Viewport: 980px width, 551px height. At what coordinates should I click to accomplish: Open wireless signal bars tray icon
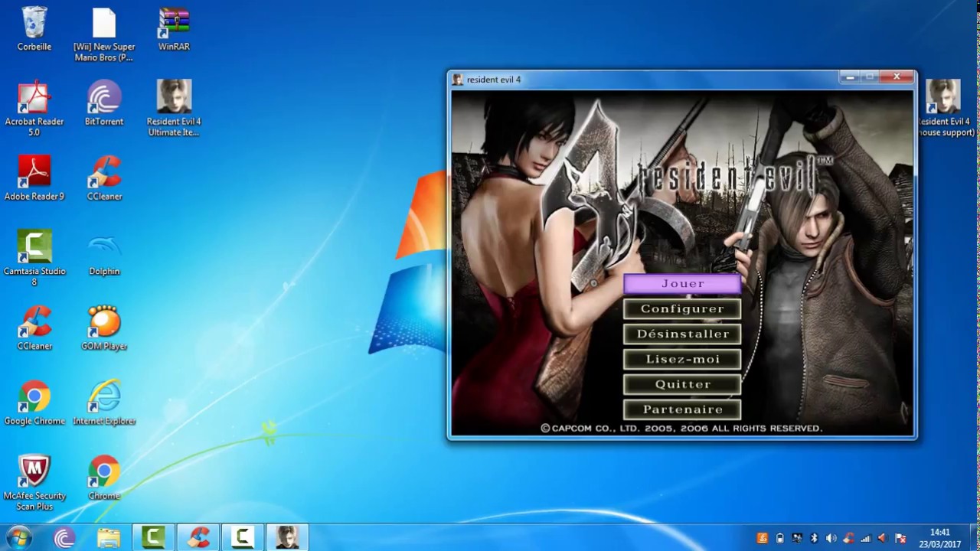point(866,538)
